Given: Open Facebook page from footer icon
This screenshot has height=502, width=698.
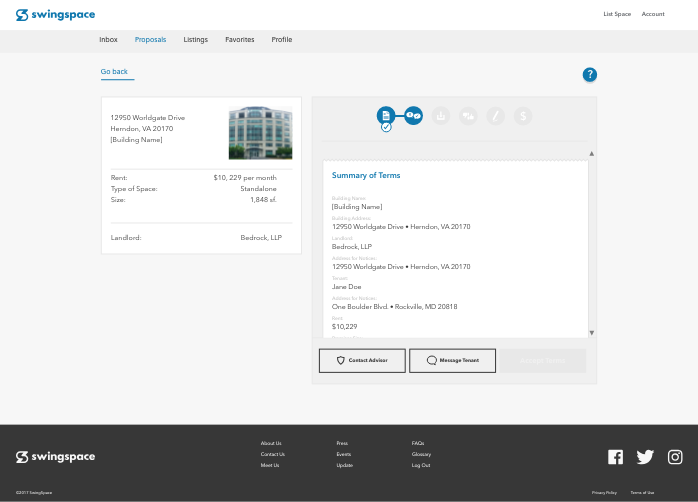Looking at the screenshot, I should pos(616,457).
